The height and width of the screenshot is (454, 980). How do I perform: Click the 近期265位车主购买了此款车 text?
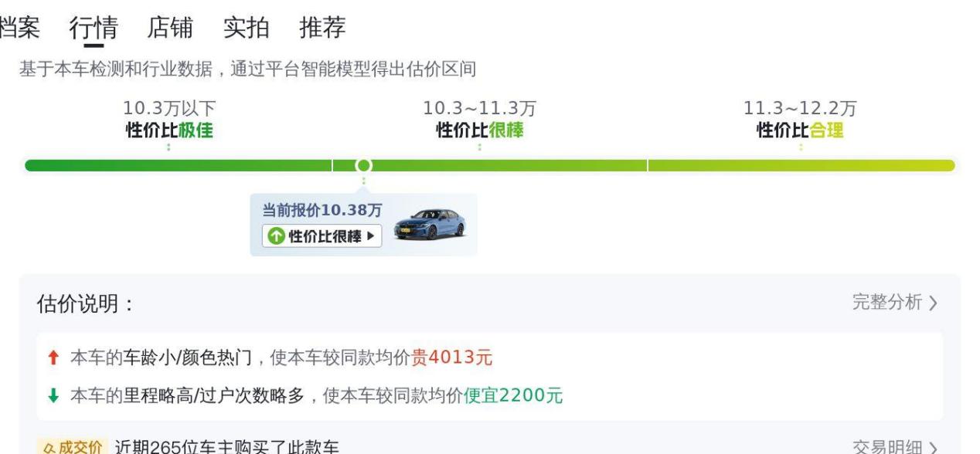click(x=226, y=447)
